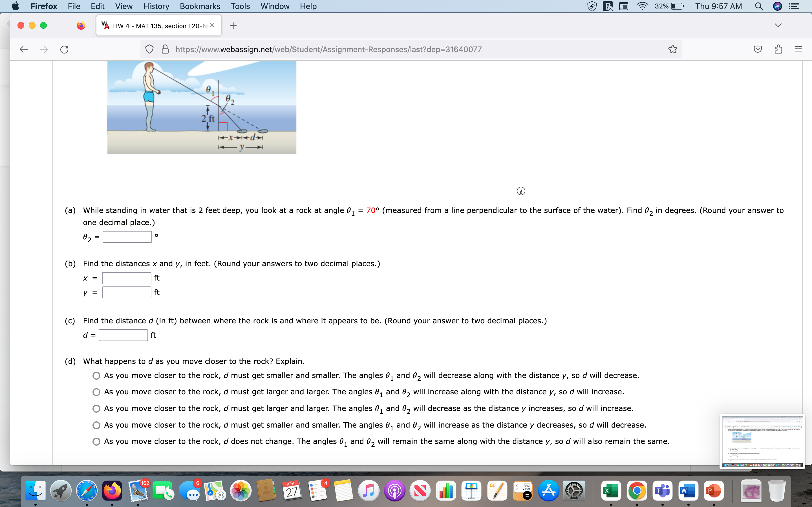Open the Firefox hamburger application menu
Screen dimensions: 812x507
[798, 49]
